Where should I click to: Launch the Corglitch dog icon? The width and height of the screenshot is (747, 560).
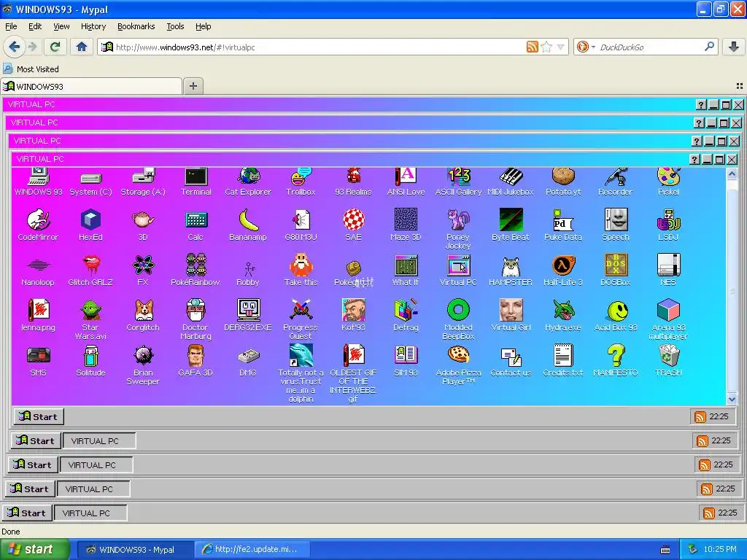click(x=143, y=315)
